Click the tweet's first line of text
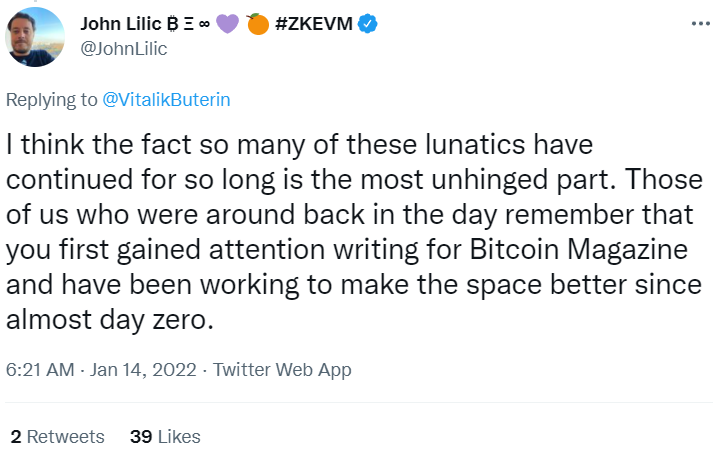The image size is (719, 455). point(300,146)
